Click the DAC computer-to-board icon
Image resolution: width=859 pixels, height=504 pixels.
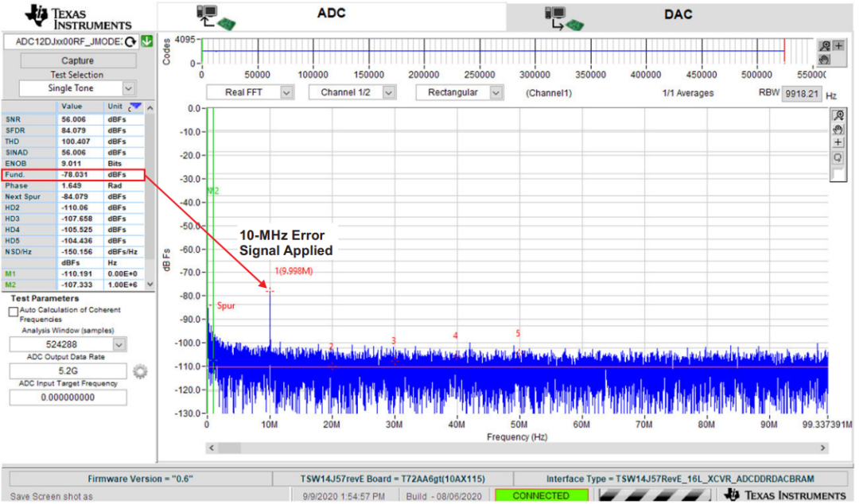564,18
